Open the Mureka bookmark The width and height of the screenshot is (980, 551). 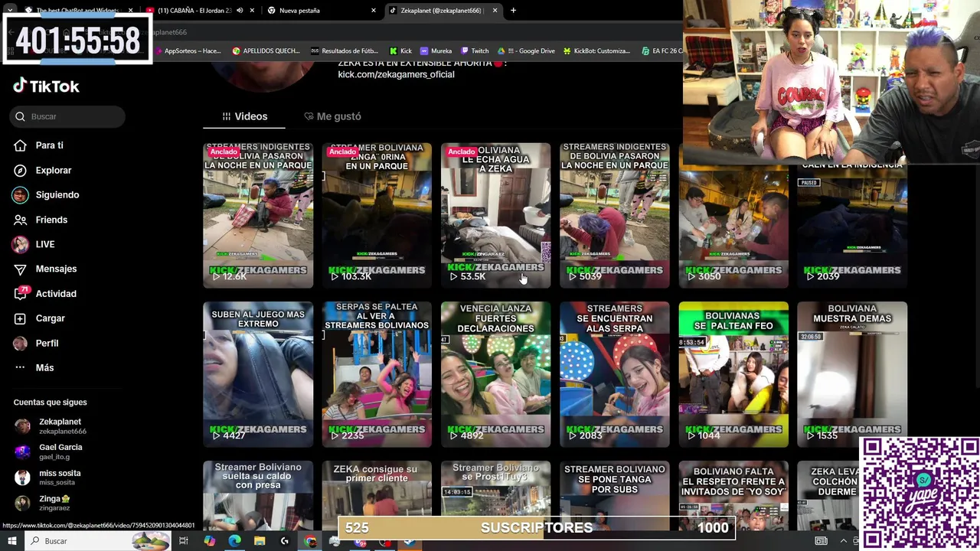[x=436, y=51]
